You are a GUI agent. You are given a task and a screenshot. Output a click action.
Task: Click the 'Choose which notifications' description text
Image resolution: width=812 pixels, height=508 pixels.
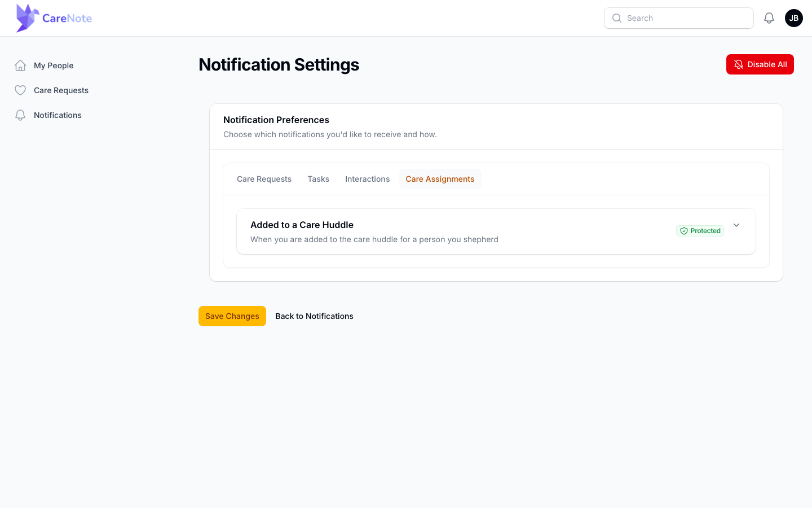pyautogui.click(x=330, y=134)
